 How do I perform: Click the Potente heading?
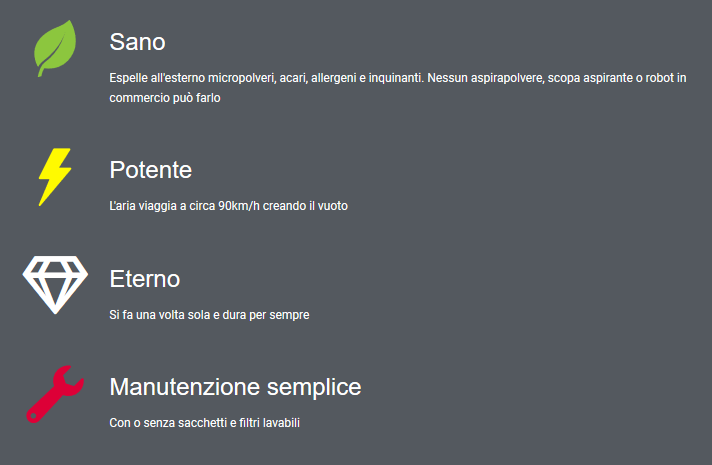(x=151, y=170)
